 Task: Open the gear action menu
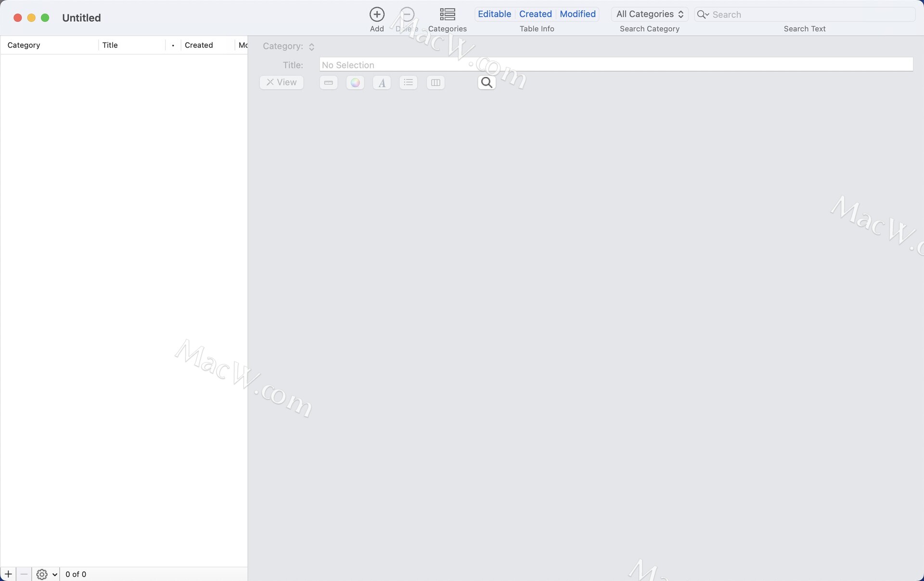coord(47,574)
